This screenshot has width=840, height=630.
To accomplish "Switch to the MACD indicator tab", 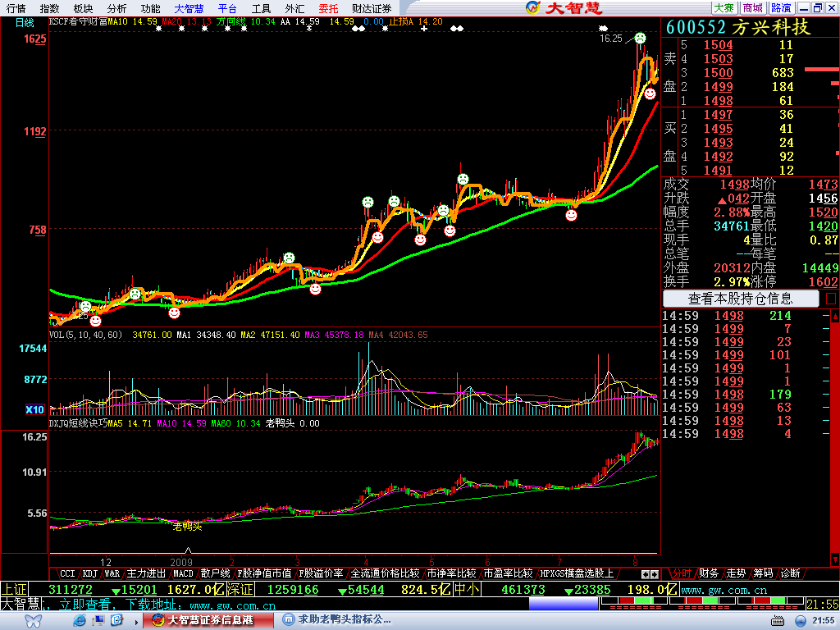I will [x=183, y=573].
